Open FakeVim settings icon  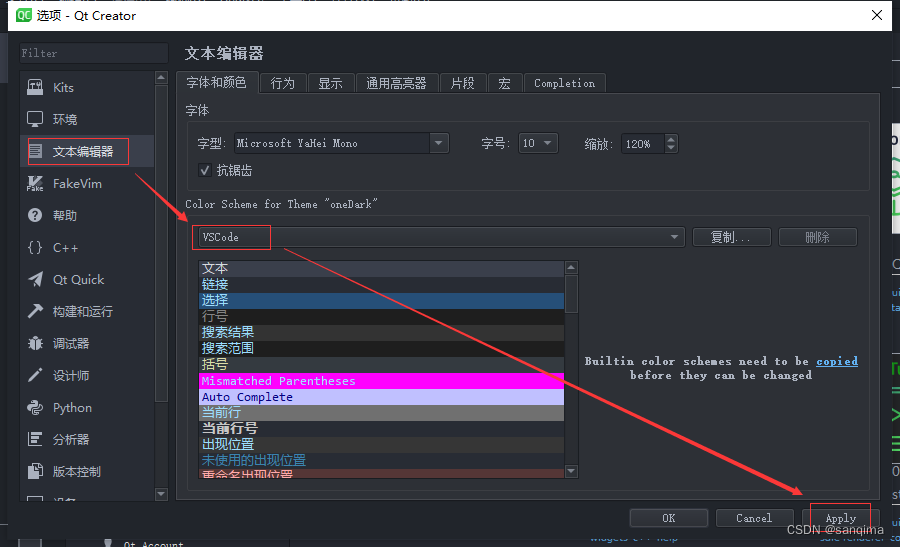35,183
